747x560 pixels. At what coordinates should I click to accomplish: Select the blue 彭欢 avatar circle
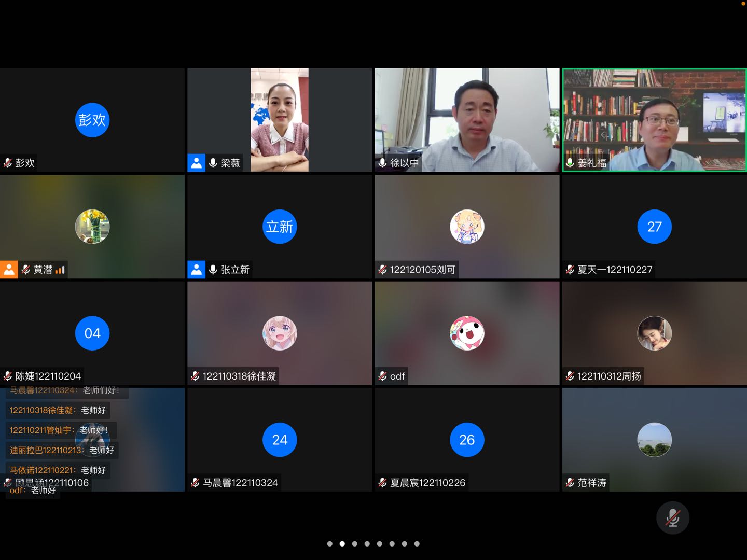pyautogui.click(x=92, y=120)
